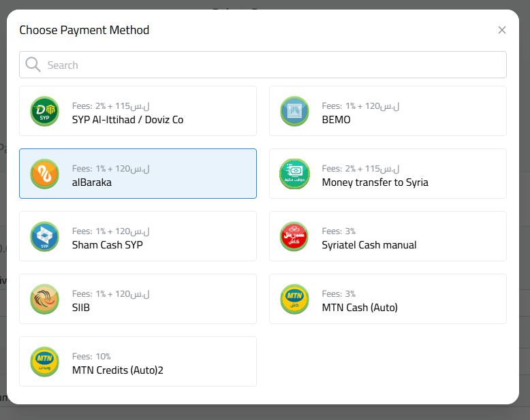Click the Money transfer to Syria icon
This screenshot has height=420, width=530.
coord(294,174)
